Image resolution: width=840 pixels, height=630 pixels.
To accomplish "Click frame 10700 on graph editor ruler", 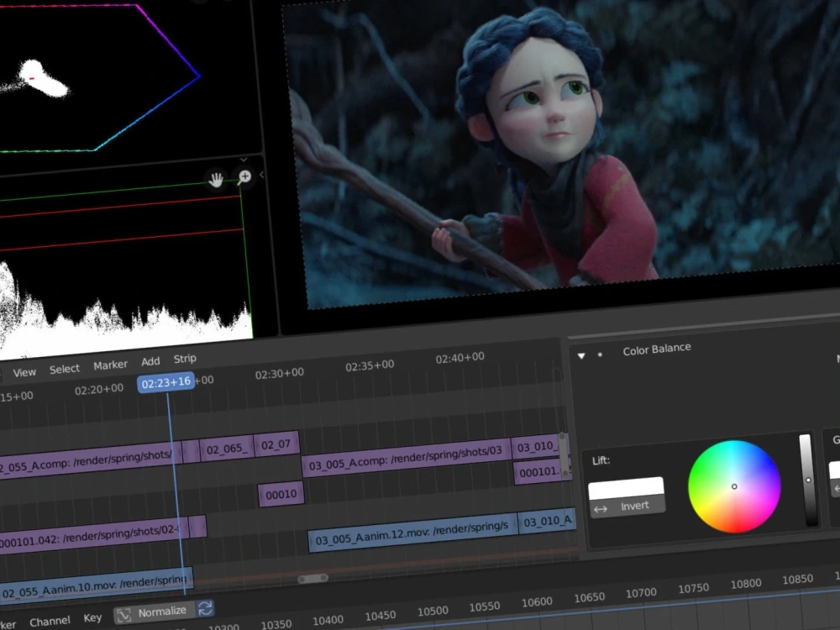I will click(641, 593).
